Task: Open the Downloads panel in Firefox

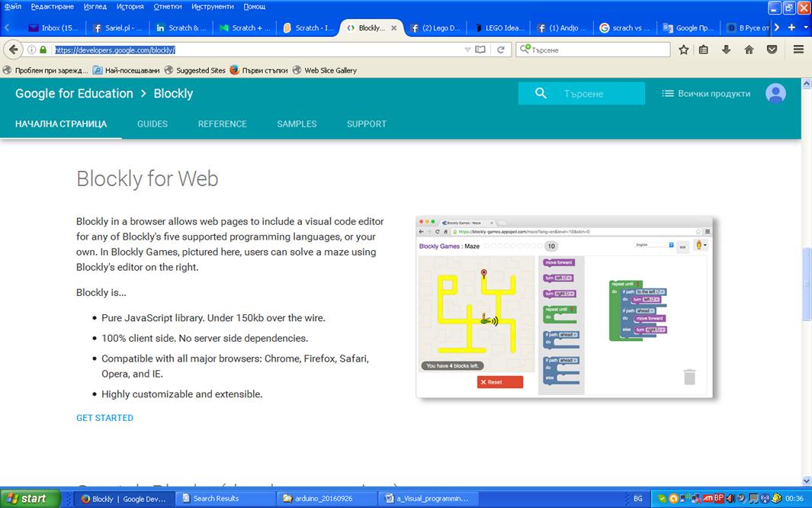Action: click(x=724, y=49)
